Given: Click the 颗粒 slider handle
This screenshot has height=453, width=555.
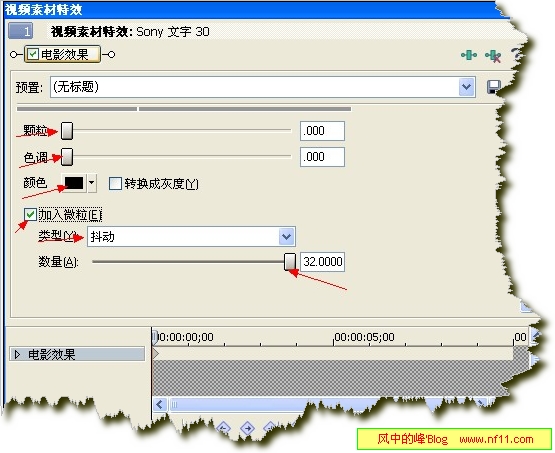Looking at the screenshot, I should [x=67, y=131].
